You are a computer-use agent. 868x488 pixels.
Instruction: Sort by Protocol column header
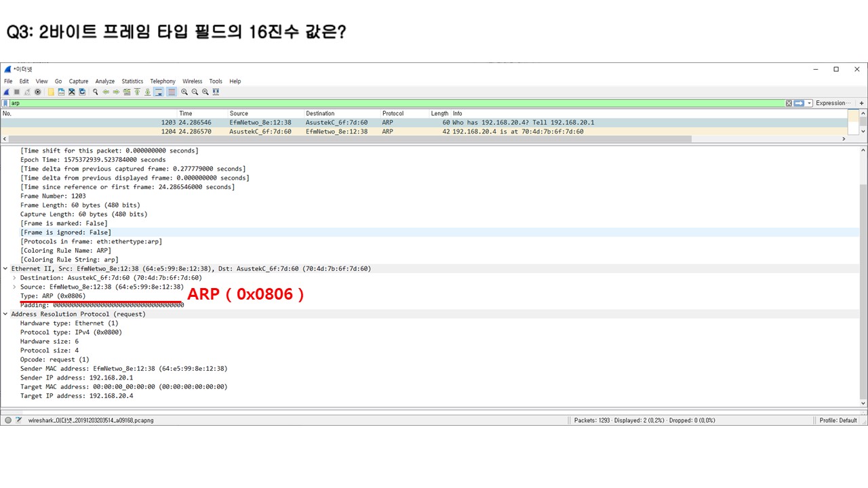404,113
